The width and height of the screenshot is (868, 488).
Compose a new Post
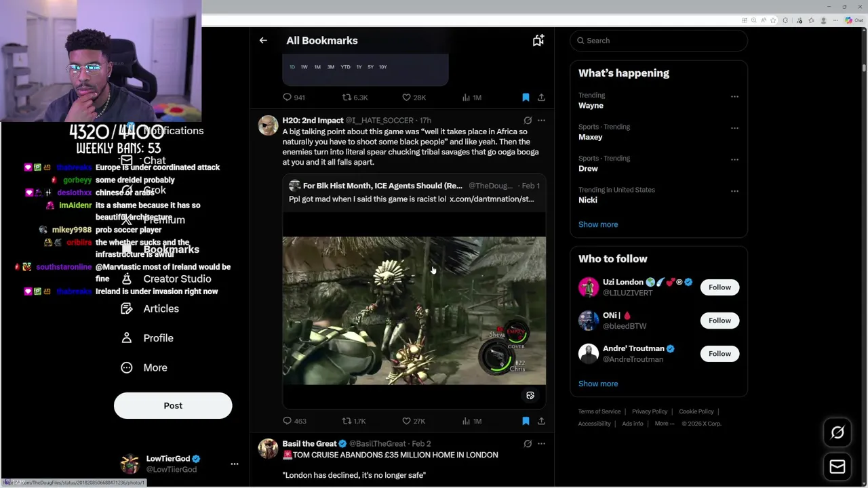click(x=173, y=405)
